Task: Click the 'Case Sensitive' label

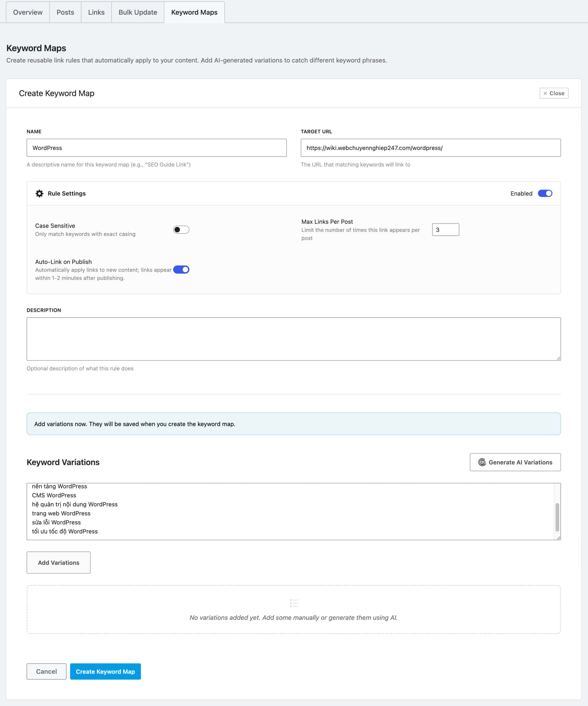Action: click(55, 226)
